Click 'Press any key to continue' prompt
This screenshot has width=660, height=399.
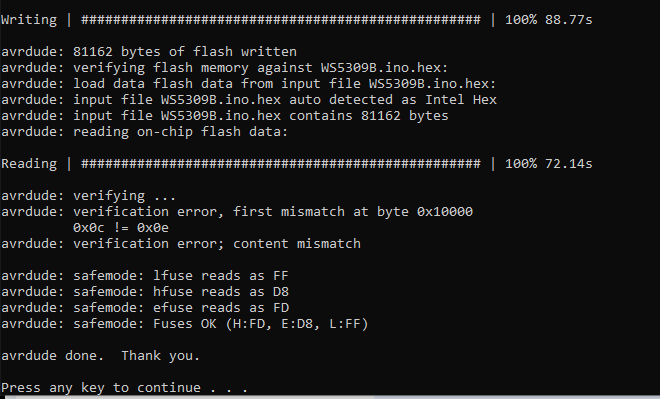coord(125,388)
